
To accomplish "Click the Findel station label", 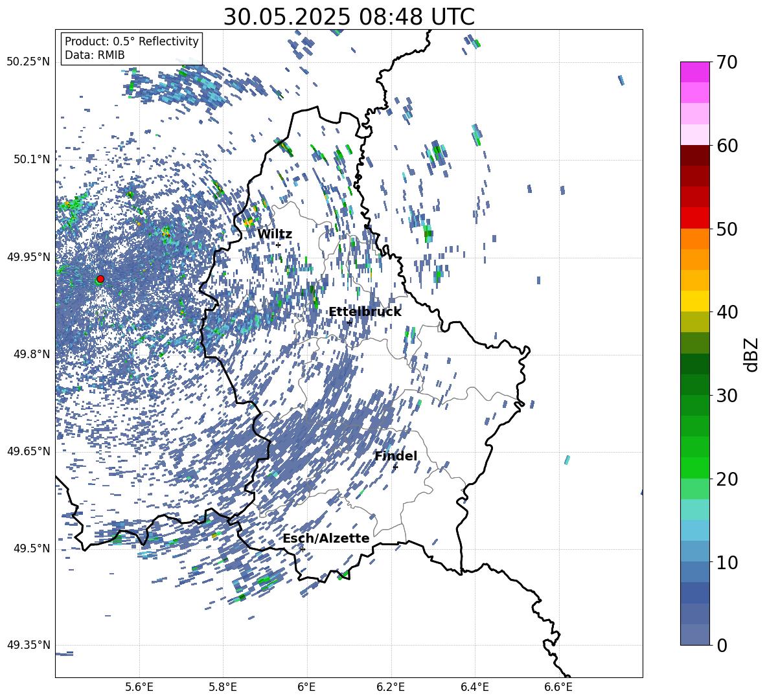I will point(396,456).
